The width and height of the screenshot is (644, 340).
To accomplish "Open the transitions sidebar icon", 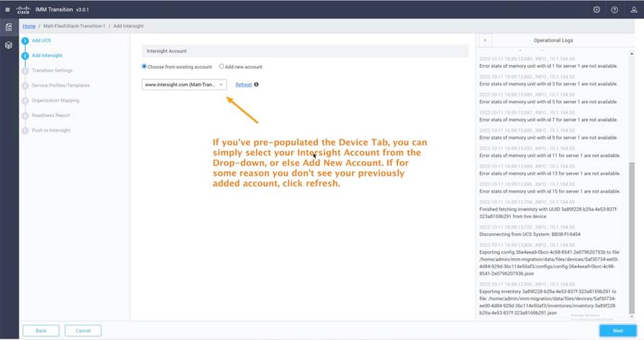I will coord(9,27).
